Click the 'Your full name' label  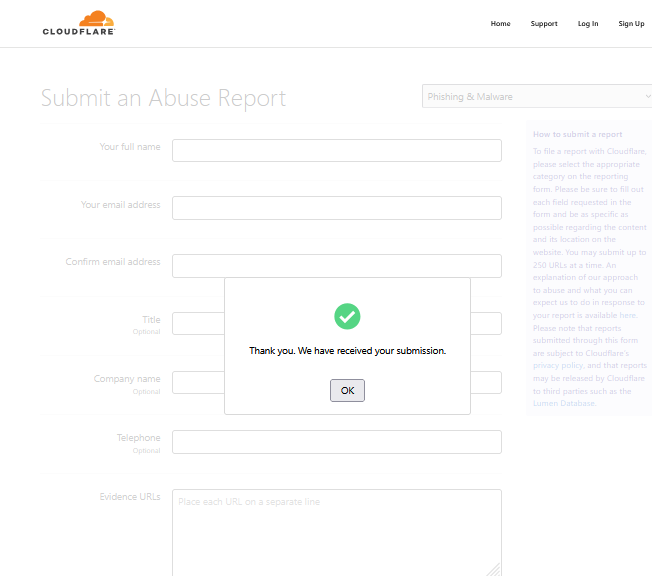[130, 147]
